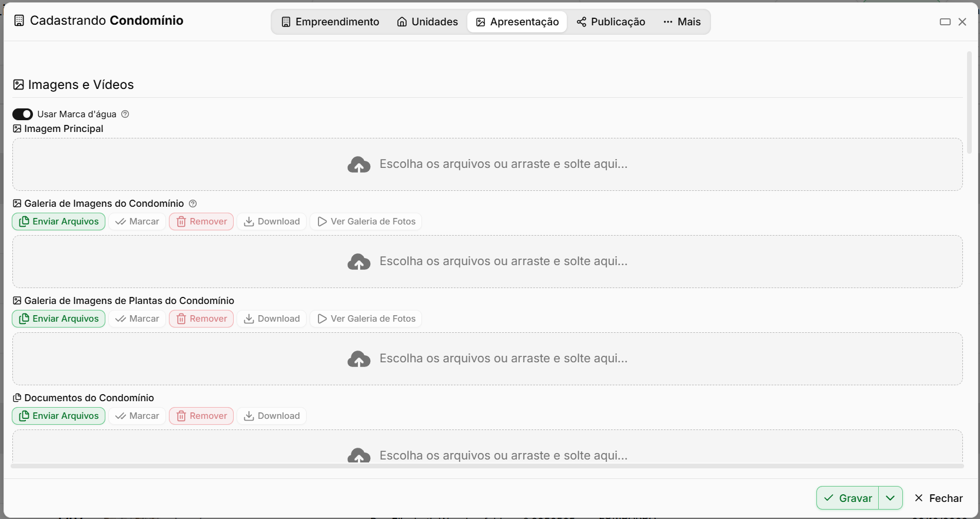Close the dialog with the top X icon
This screenshot has height=519, width=980.
click(962, 22)
